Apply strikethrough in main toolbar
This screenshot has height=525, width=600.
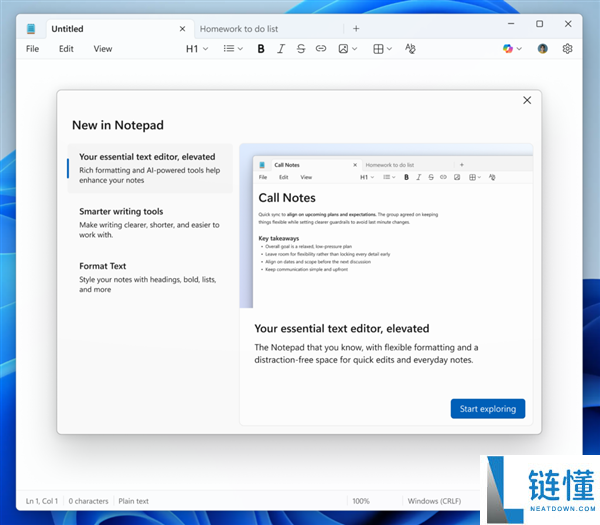click(301, 49)
